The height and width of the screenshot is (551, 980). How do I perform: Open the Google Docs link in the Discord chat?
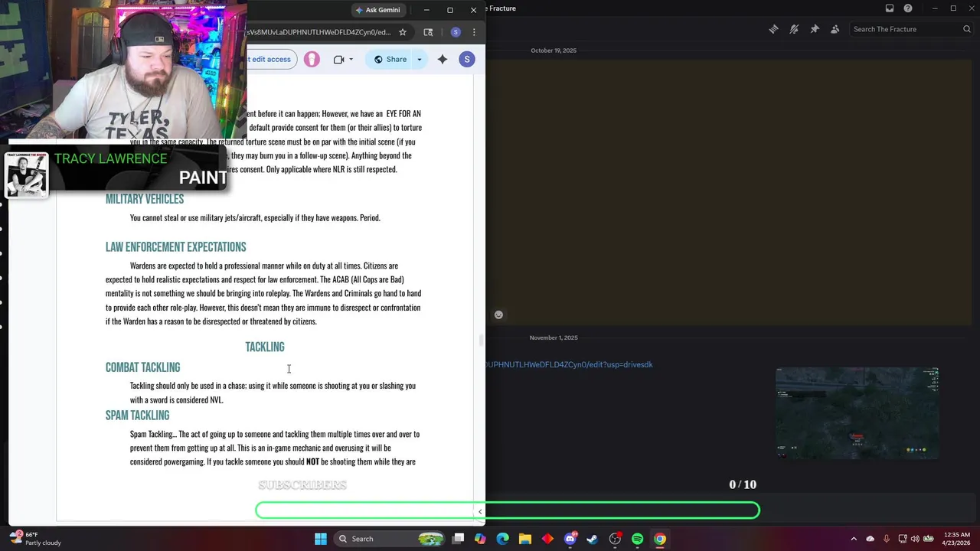pos(569,365)
